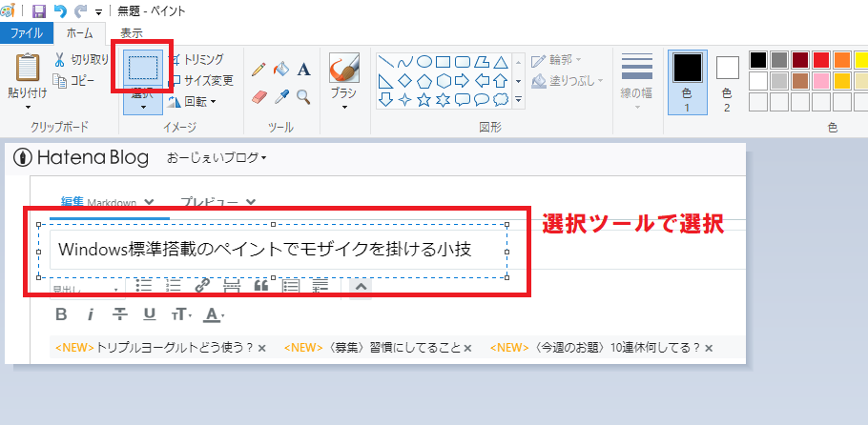
Task: Choose the Rounded rectangular callout shape
Action: (x=463, y=100)
